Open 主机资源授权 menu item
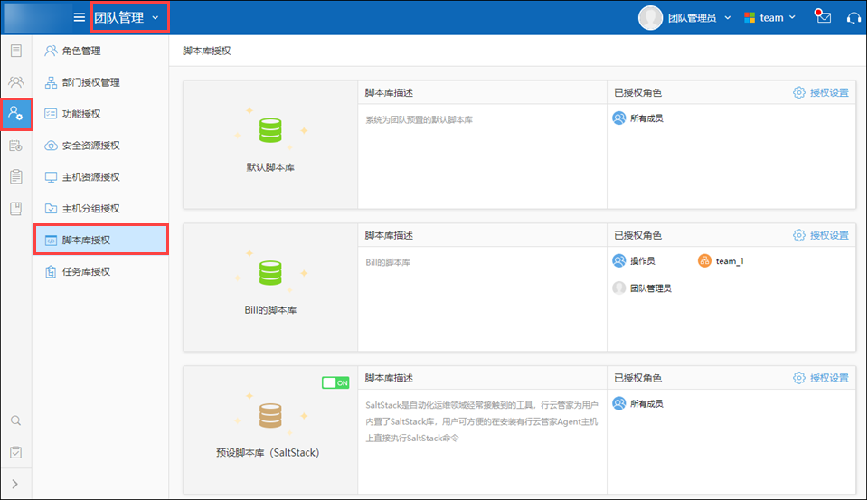Viewport: 868px width, 500px height. 90,177
